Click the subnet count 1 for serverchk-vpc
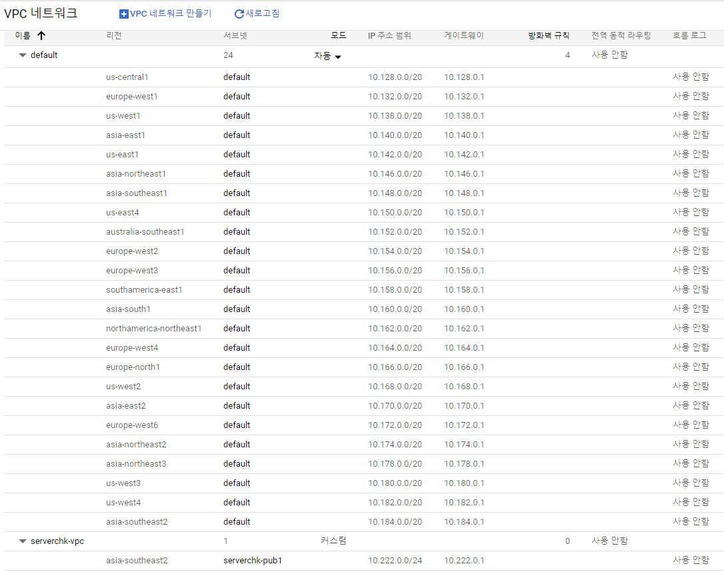Screen dimensions: 724x588 pos(225,541)
